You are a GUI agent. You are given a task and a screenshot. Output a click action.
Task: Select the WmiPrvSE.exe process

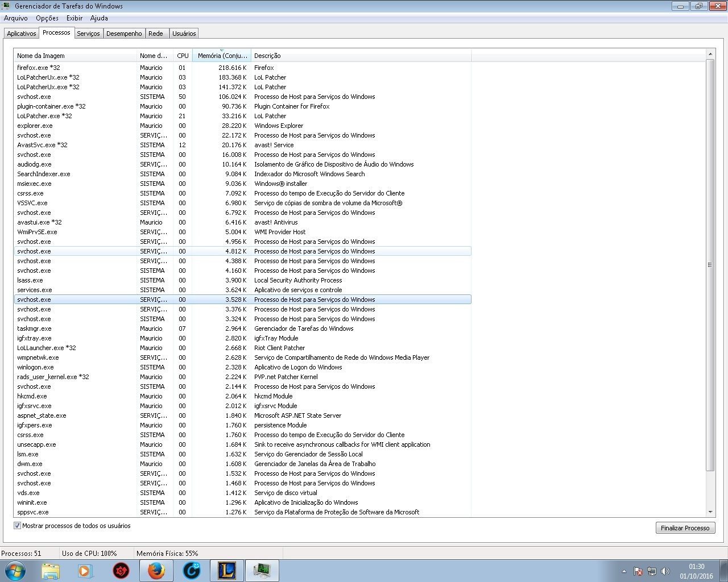243,232
